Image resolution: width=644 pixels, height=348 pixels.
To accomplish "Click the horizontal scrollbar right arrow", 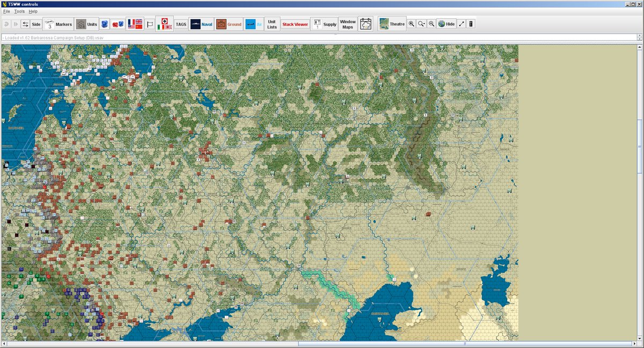I will pos(634,344).
